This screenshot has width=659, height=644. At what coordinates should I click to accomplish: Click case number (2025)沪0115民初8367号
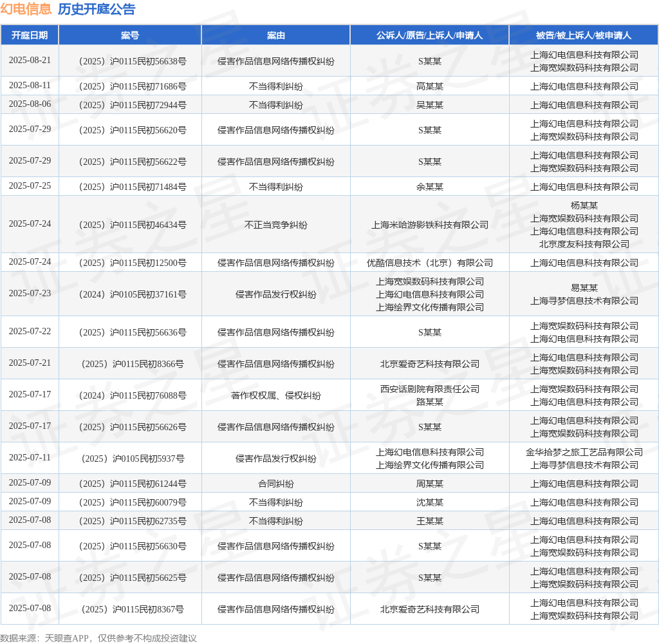(x=133, y=609)
